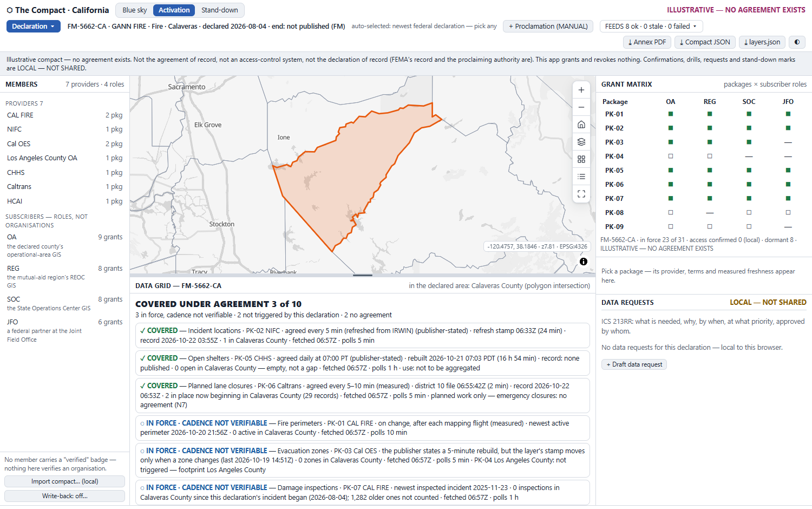Add a manual Proclamation
The width and height of the screenshot is (812, 509).
548,27
